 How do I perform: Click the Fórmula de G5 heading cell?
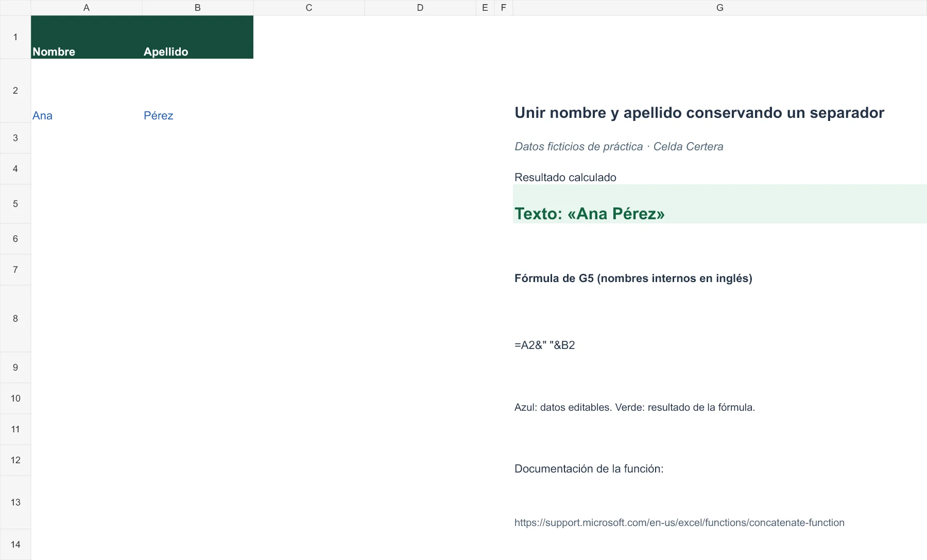pyautogui.click(x=720, y=270)
